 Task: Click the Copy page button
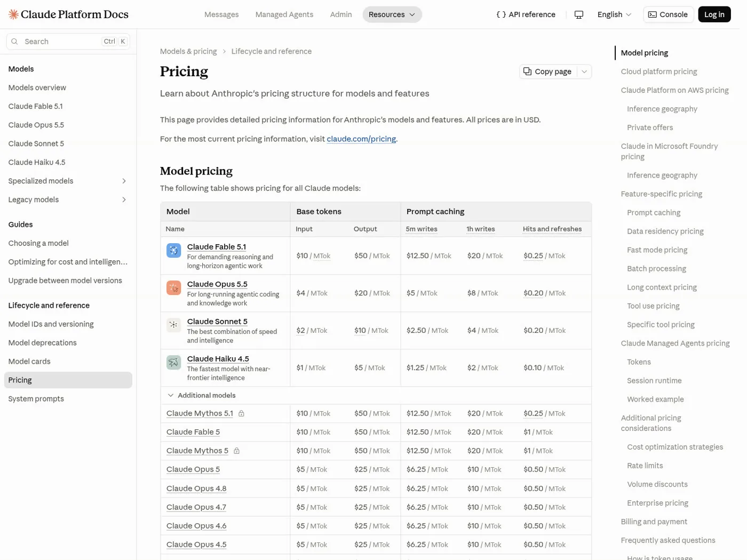pyautogui.click(x=549, y=71)
